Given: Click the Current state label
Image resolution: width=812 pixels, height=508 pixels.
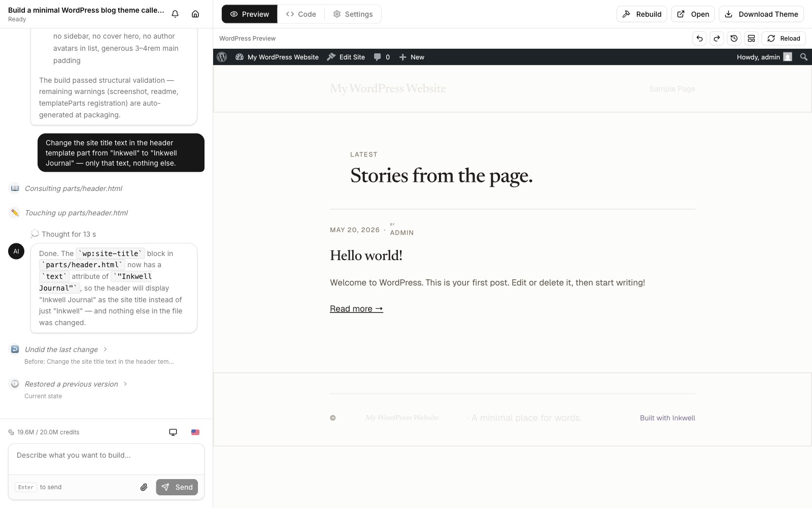Looking at the screenshot, I should [43, 396].
